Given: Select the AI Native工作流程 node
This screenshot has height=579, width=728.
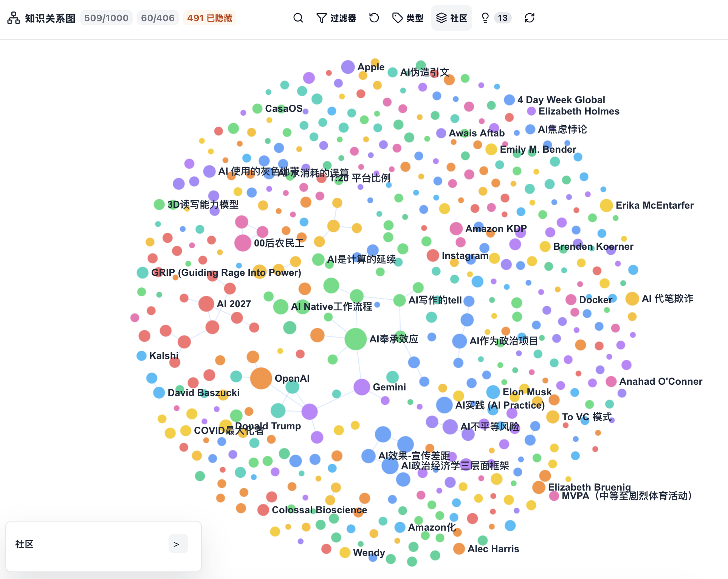Looking at the screenshot, I should [x=280, y=307].
